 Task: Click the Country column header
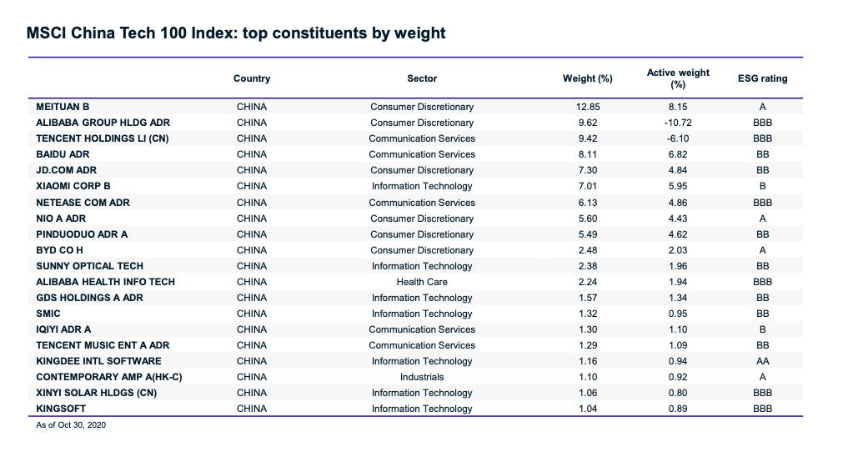click(252, 78)
